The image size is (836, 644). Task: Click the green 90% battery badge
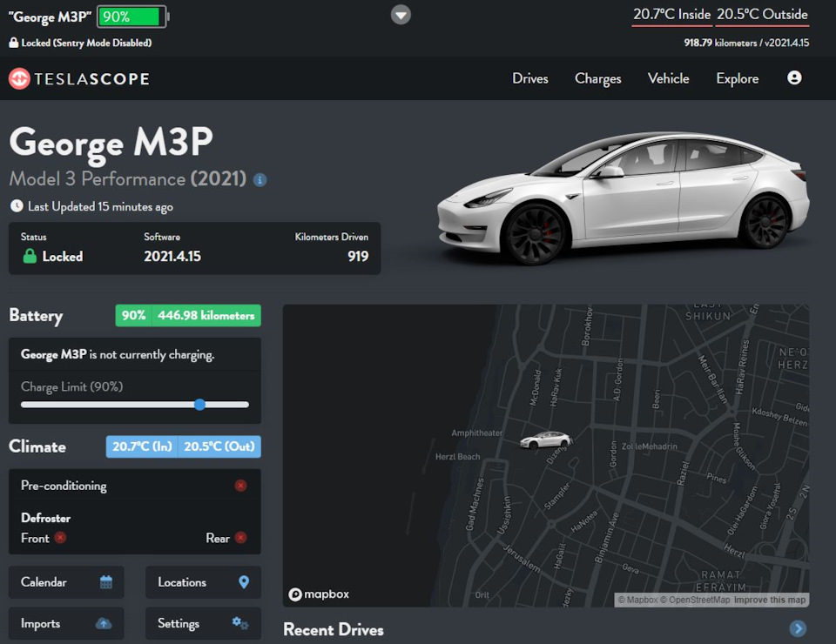pos(133,315)
